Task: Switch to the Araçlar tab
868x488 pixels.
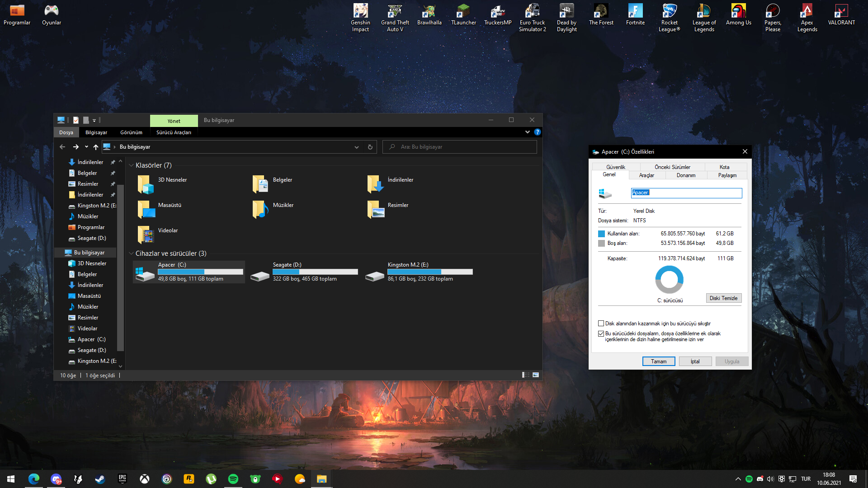Action: click(x=646, y=175)
